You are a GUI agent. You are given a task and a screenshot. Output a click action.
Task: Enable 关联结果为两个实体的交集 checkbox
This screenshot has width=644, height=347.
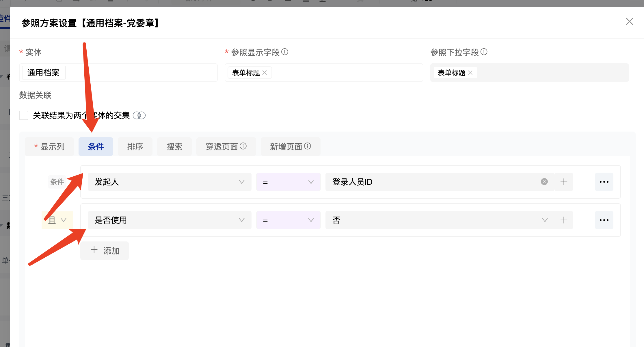click(24, 115)
